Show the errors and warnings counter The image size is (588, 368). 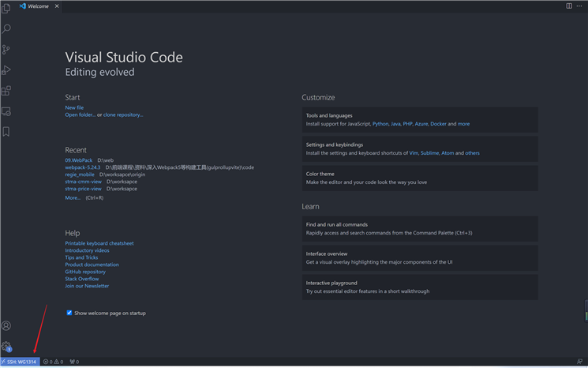pos(53,362)
